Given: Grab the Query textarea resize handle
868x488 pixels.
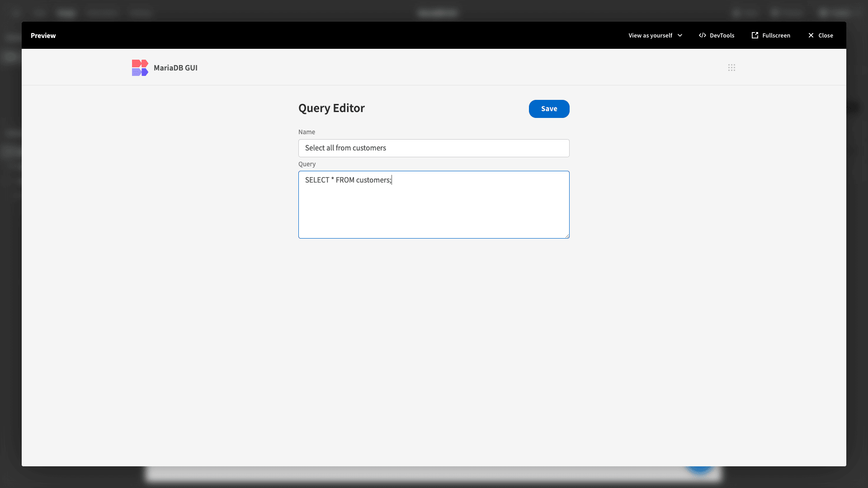Looking at the screenshot, I should click(x=566, y=235).
